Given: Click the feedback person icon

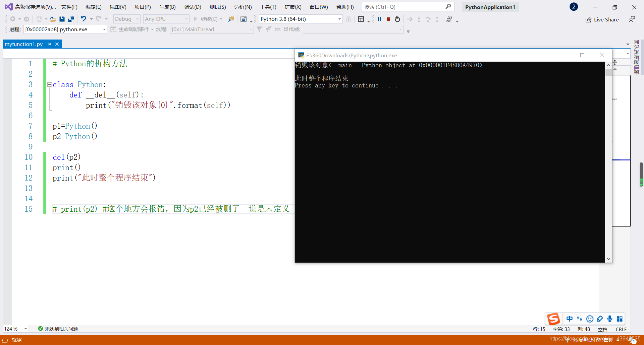Looking at the screenshot, I should pyautogui.click(x=632, y=19).
